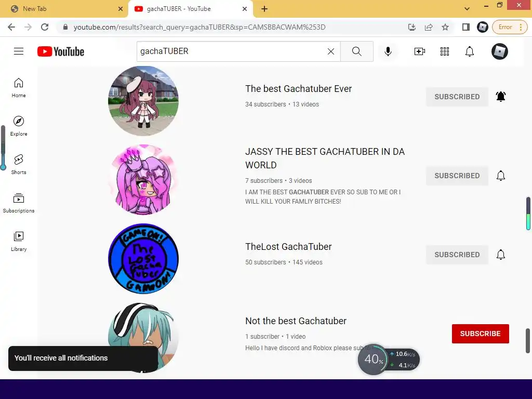Subscribe to Not the best Gachatuber
Viewport: 532px width, 399px height.
tap(480, 334)
